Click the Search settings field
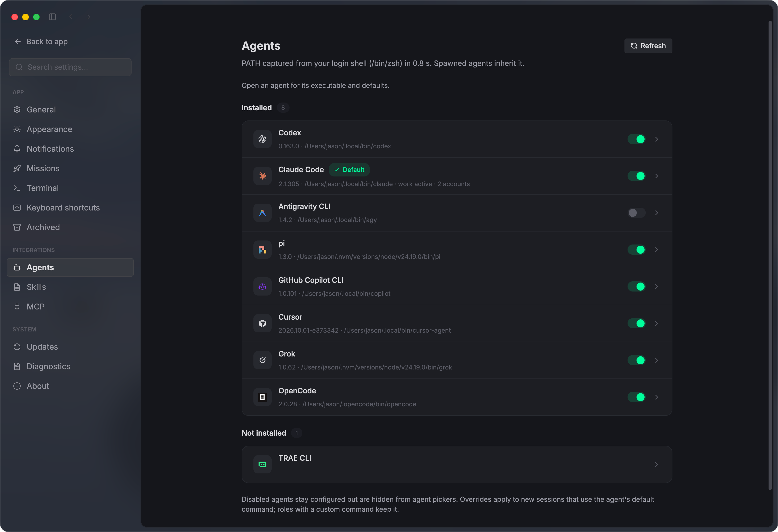This screenshot has width=778, height=532. [x=70, y=67]
